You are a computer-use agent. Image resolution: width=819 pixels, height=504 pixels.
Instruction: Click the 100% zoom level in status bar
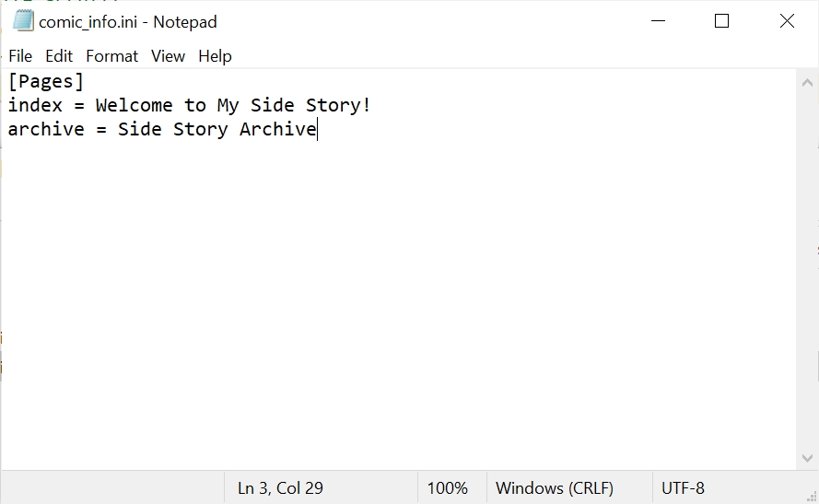tap(447, 488)
